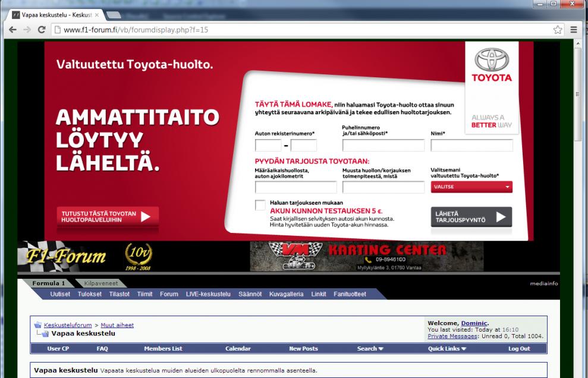
Task: Open the Chrome menu hamburger icon
Action: click(x=574, y=29)
